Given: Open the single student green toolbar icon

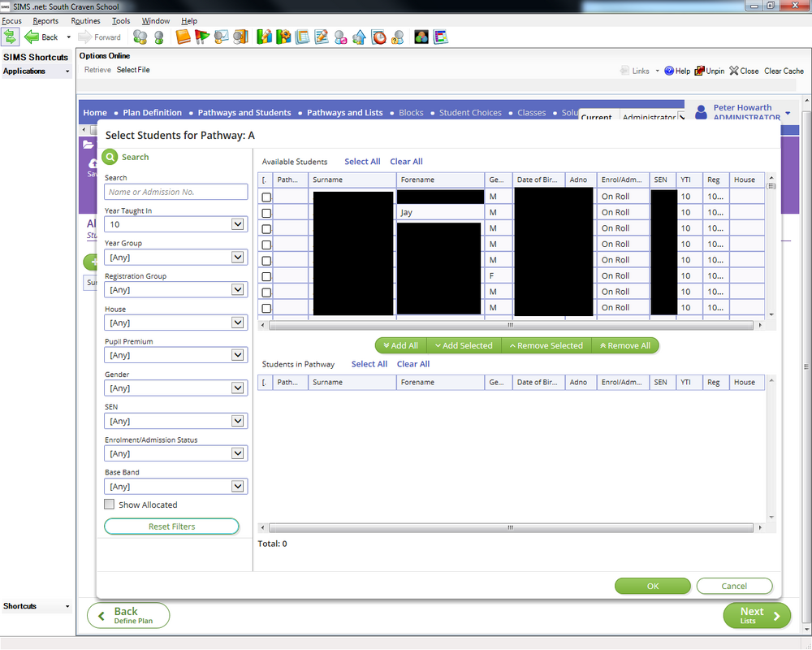Looking at the screenshot, I should coord(159,37).
